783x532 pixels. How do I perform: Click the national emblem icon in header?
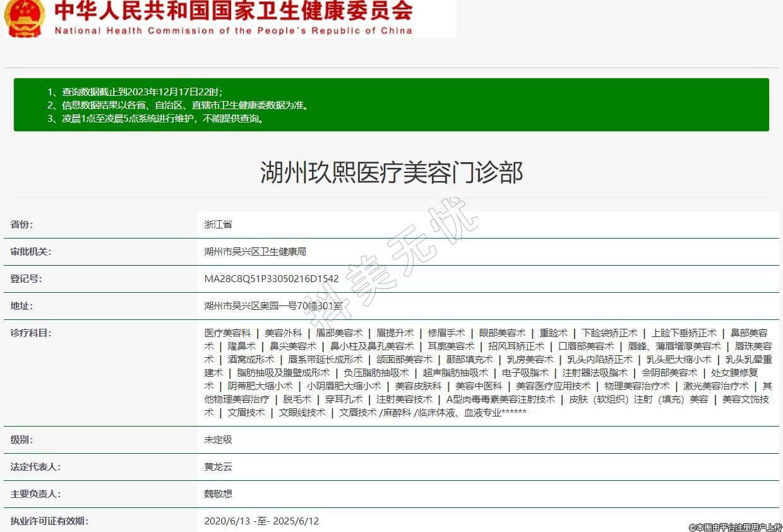point(24,18)
